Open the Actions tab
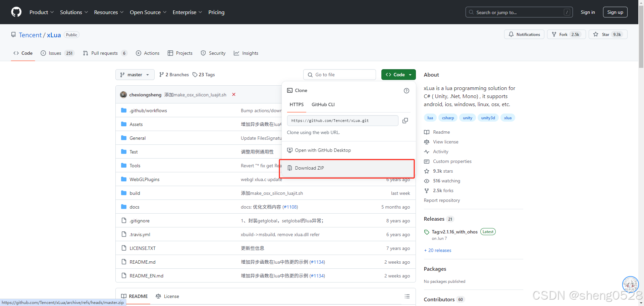 point(148,53)
